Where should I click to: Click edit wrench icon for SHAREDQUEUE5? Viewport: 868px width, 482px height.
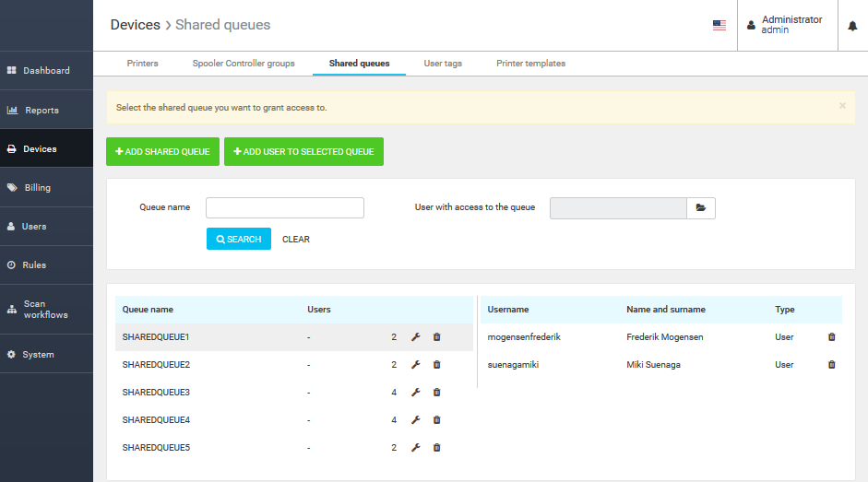(x=415, y=448)
